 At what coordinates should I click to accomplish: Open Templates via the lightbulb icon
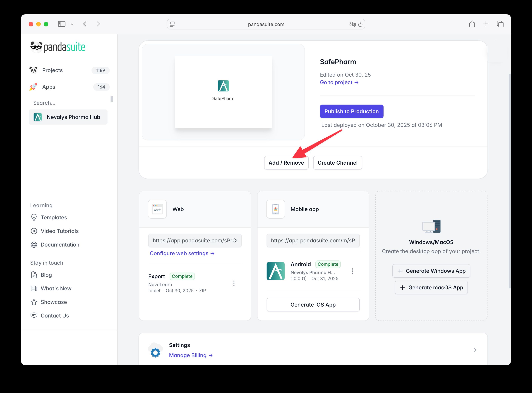pyautogui.click(x=34, y=217)
